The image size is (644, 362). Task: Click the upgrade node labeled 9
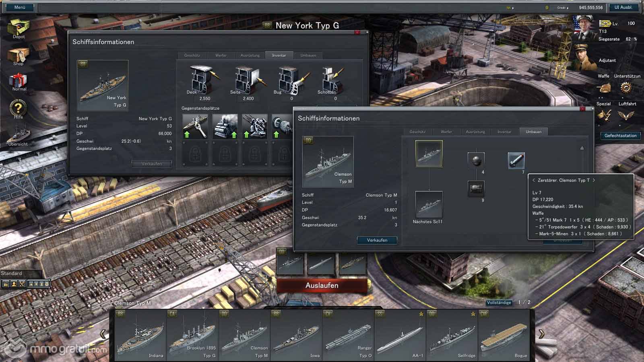point(476,189)
